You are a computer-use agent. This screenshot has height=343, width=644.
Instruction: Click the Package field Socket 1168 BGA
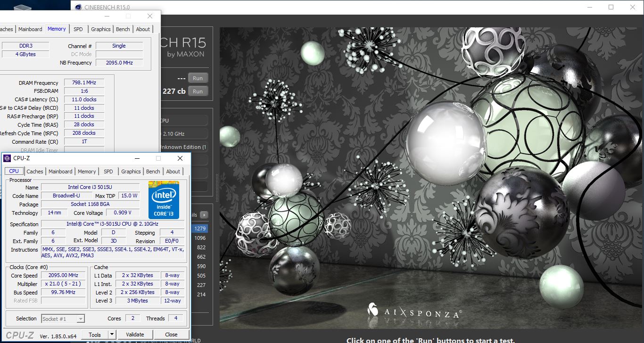(91, 204)
